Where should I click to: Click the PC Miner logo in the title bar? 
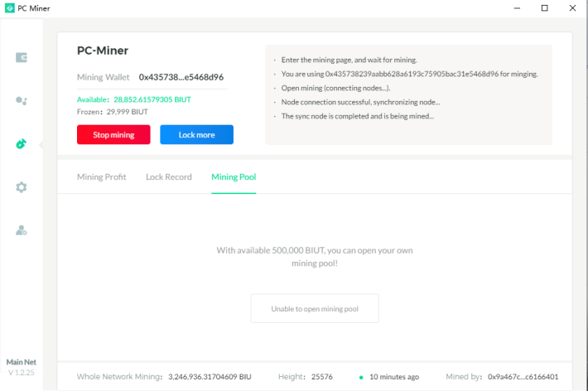point(10,8)
